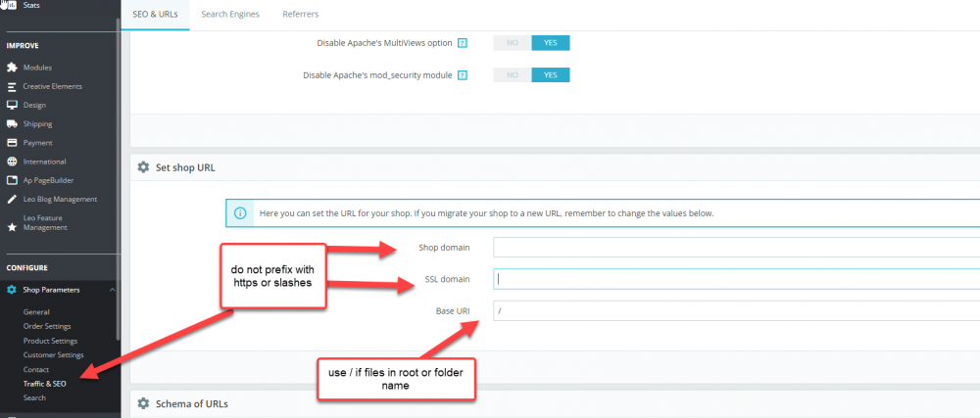Set Disable Apache's mod_security to NO
This screenshot has width=980, height=418.
(513, 74)
